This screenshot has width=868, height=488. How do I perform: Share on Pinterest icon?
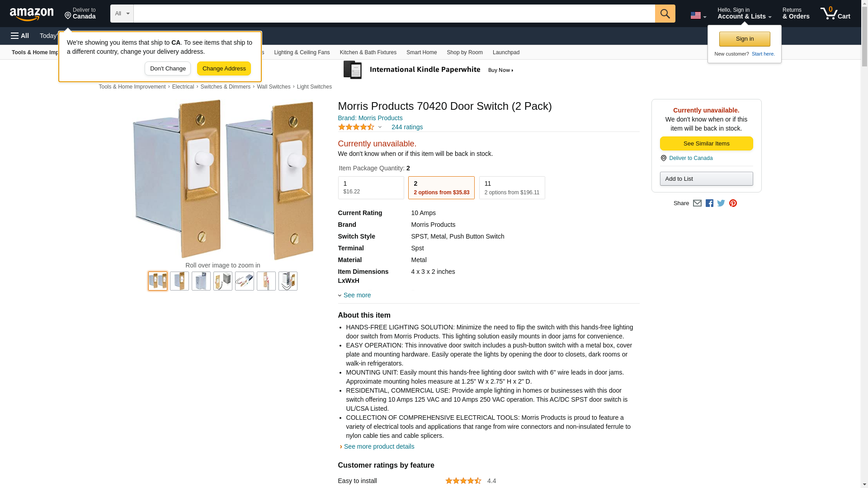733,203
